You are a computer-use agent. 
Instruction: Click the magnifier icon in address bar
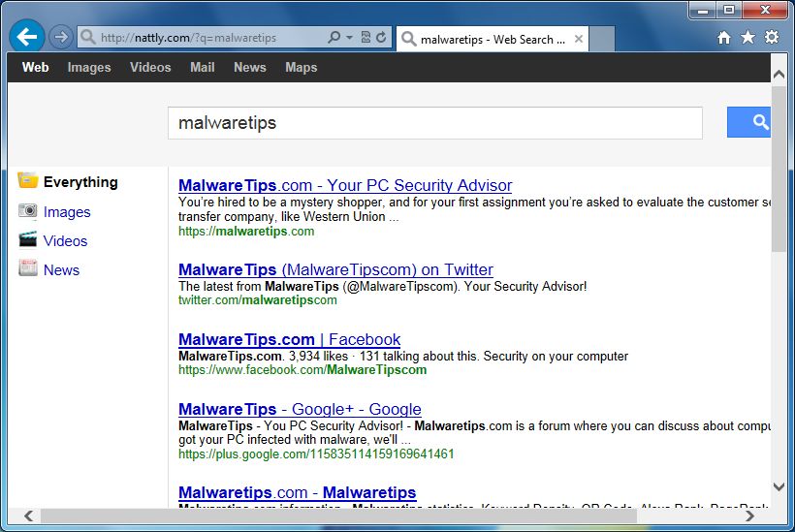point(334,37)
